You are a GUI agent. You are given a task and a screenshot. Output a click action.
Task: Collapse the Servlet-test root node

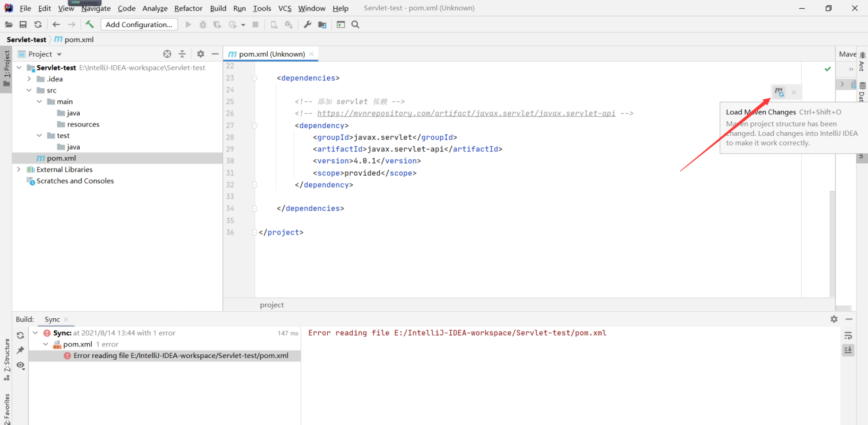click(20, 68)
